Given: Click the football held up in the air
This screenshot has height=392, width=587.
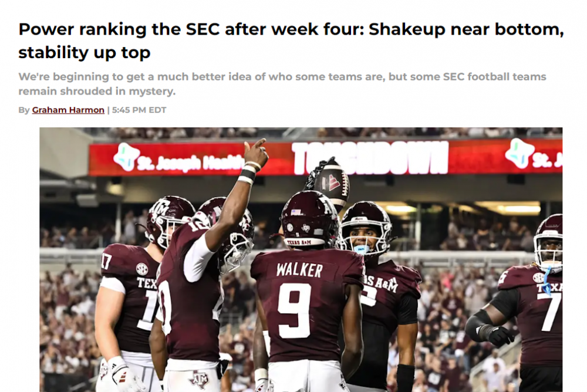Looking at the screenshot, I should [331, 183].
